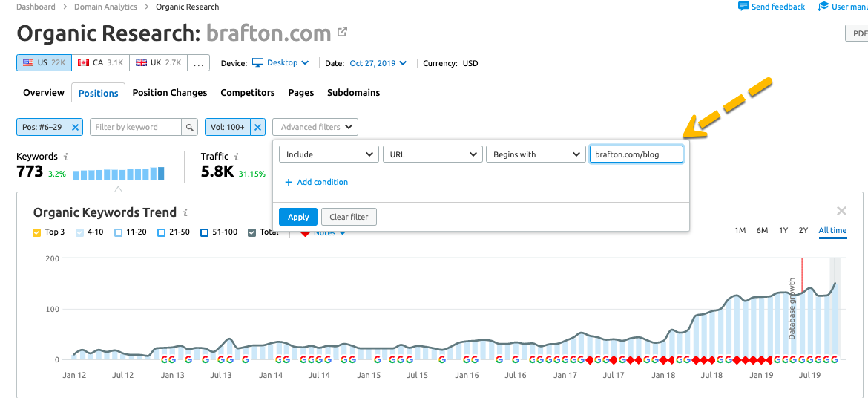Click info icon beside Organic Keywords Trend
868x398 pixels.
tap(185, 213)
